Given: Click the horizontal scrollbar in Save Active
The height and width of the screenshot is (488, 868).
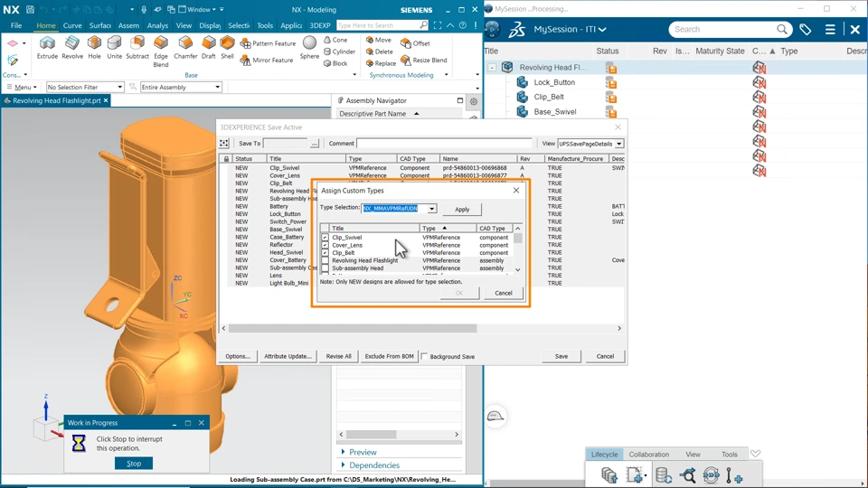Looking at the screenshot, I should click(353, 328).
